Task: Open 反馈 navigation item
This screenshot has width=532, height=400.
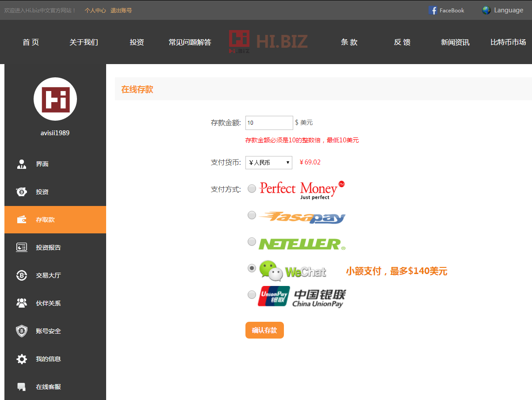Action: [x=402, y=42]
